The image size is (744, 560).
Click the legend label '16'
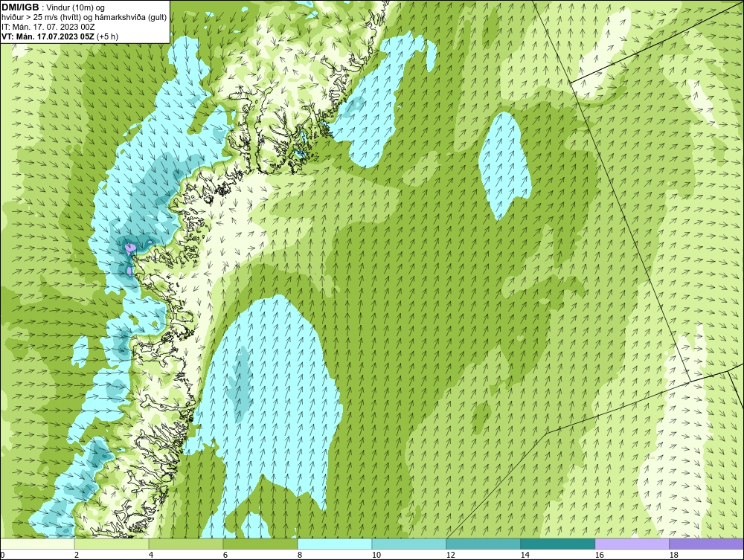599,555
